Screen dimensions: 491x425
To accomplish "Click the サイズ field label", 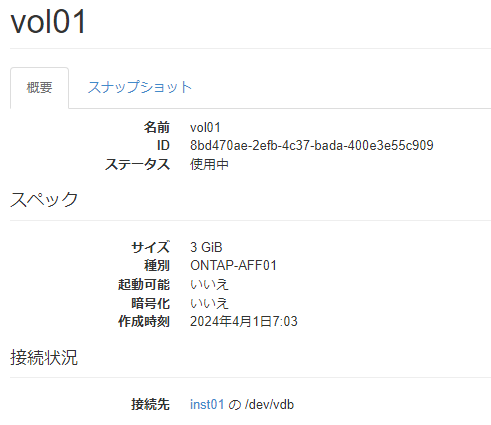I will click(150, 247).
